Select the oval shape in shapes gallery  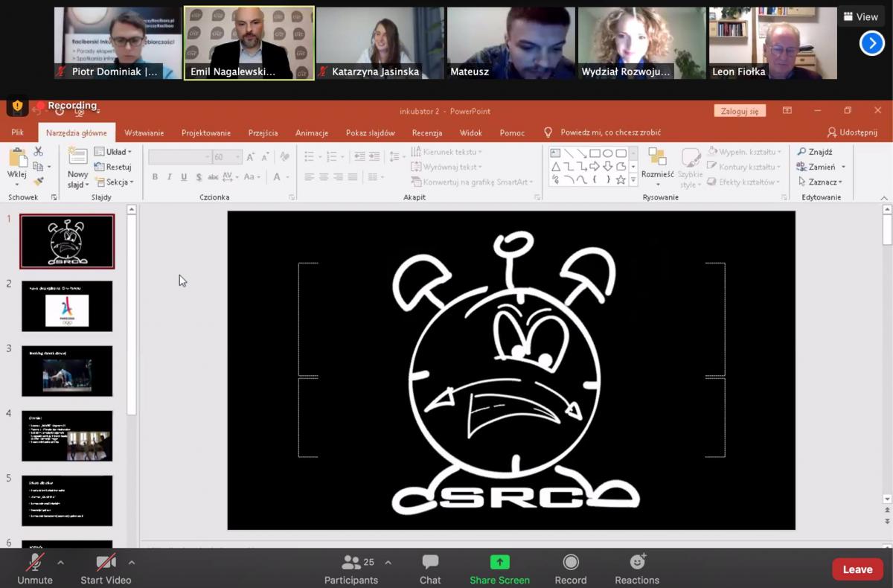[608, 153]
